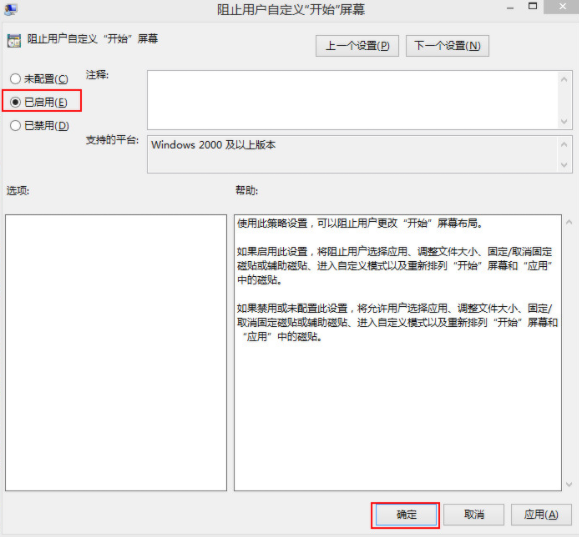Click the supported platform scroll-down arrow
Screen dimensions: 579x537
(x=564, y=164)
